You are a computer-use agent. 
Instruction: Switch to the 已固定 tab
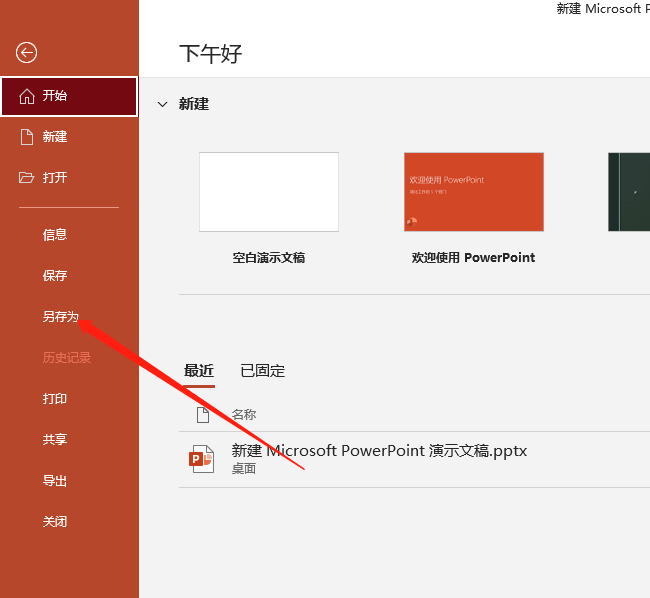[x=262, y=371]
